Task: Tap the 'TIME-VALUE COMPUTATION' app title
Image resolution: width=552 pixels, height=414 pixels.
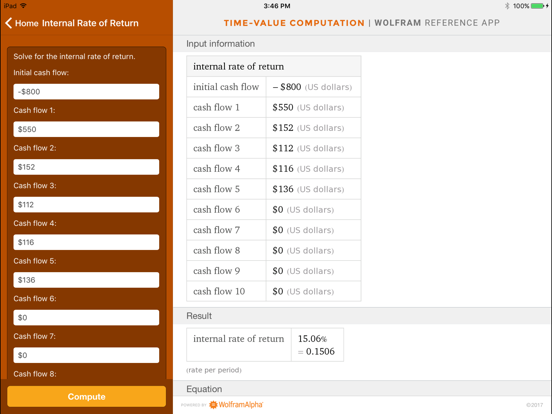Action: pos(294,23)
